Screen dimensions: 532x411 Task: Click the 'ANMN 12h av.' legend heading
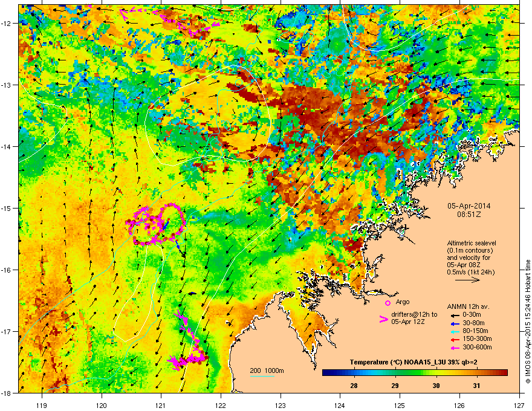pos(468,307)
